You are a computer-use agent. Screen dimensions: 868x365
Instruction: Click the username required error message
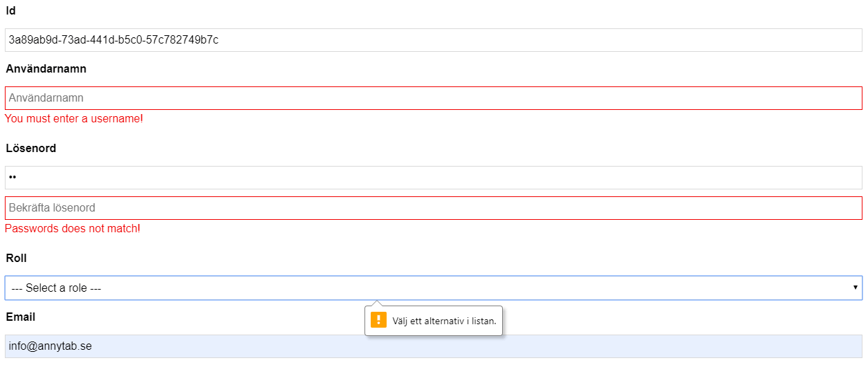pyautogui.click(x=74, y=119)
